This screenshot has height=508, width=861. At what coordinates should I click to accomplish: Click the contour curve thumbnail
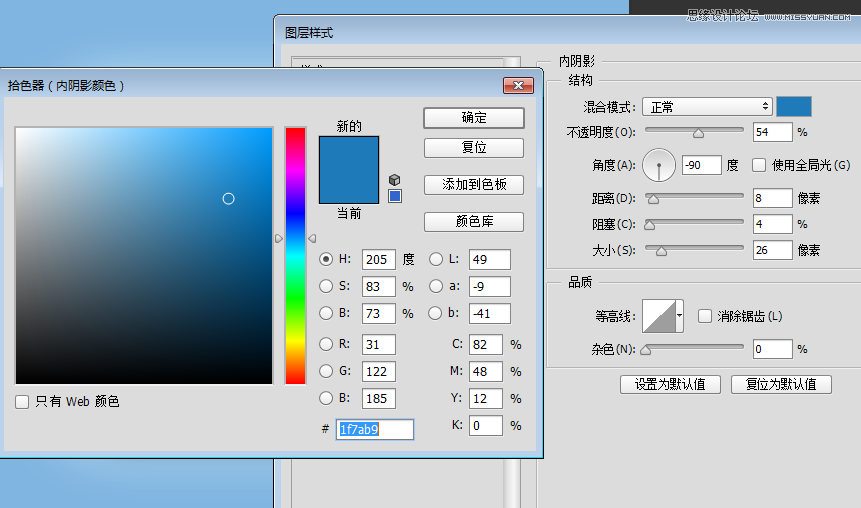(659, 316)
